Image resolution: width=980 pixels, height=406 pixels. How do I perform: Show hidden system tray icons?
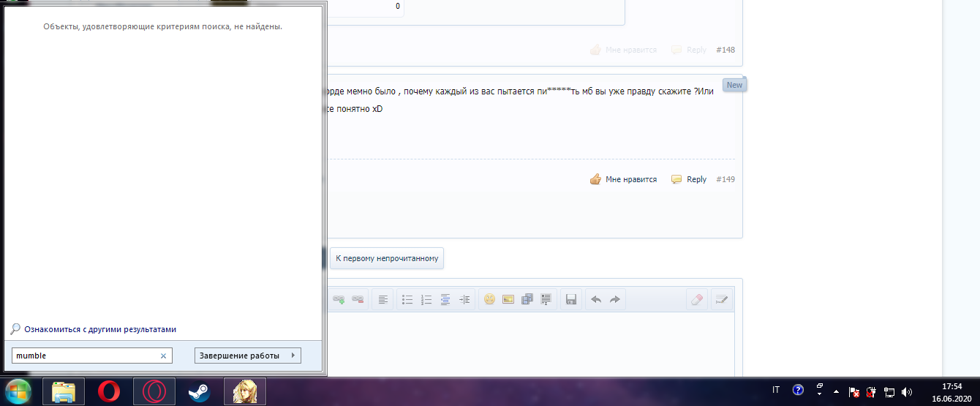[836, 391]
